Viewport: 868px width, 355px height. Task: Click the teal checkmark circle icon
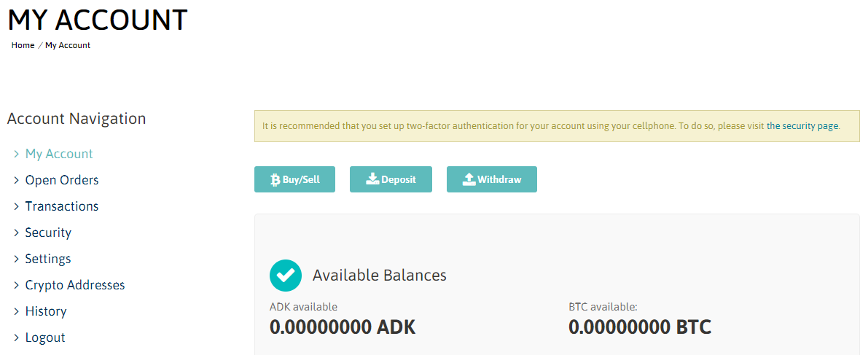286,275
